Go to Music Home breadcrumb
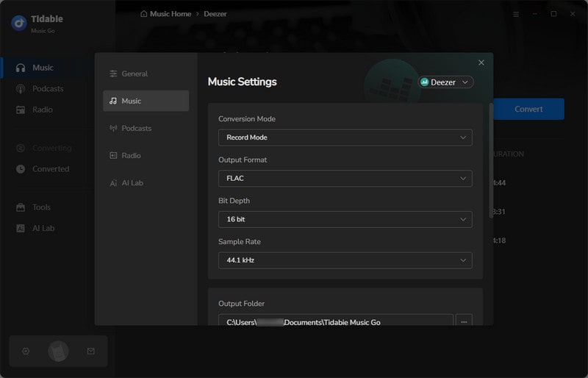588x378 pixels. tap(171, 14)
